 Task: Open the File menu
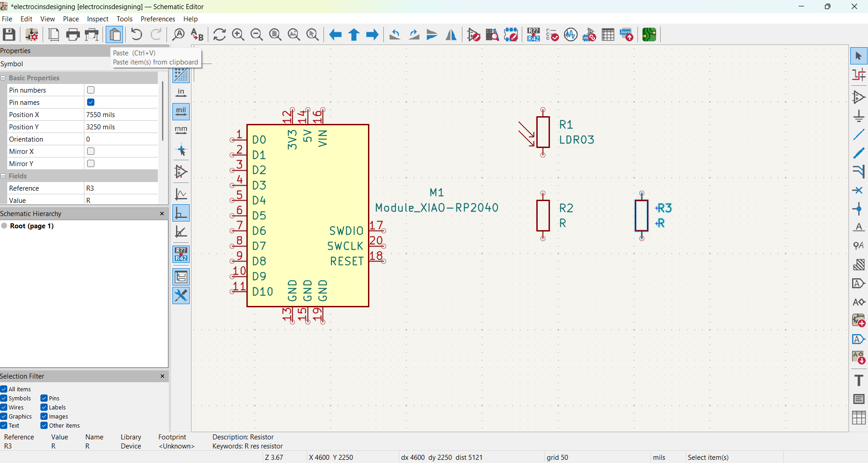click(7, 19)
